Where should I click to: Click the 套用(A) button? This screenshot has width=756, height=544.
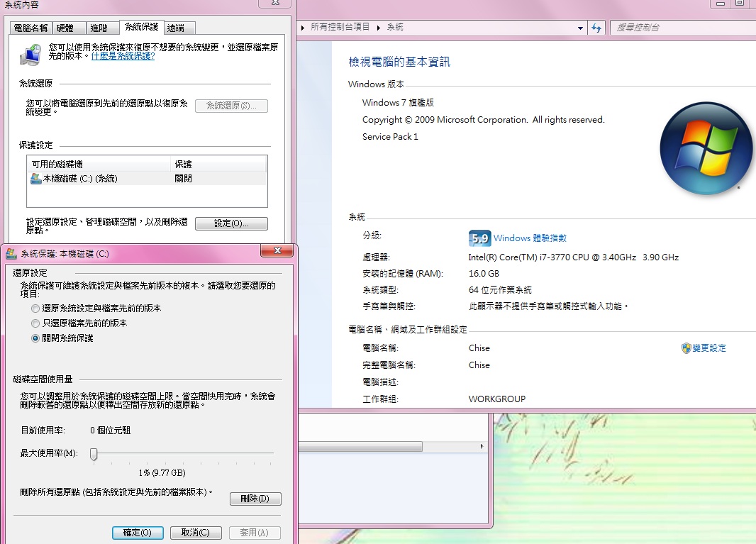click(255, 533)
